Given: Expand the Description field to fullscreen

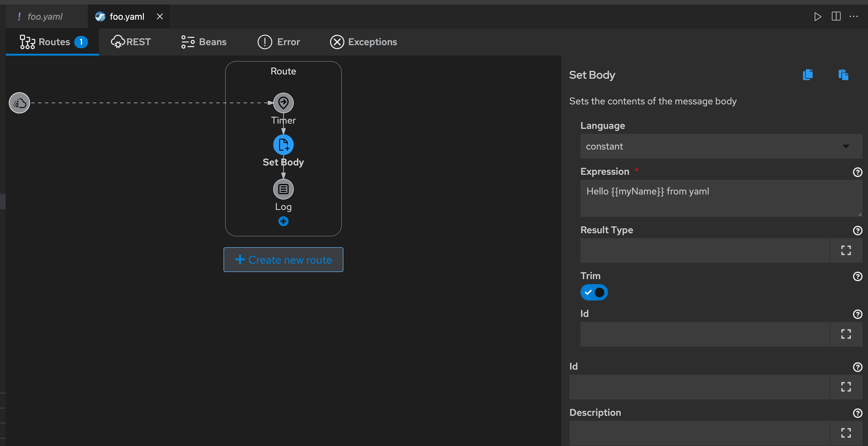Looking at the screenshot, I should [x=846, y=433].
